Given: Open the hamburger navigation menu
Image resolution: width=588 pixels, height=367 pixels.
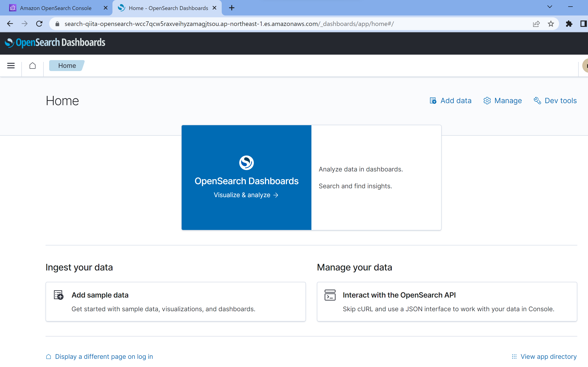Looking at the screenshot, I should tap(11, 66).
